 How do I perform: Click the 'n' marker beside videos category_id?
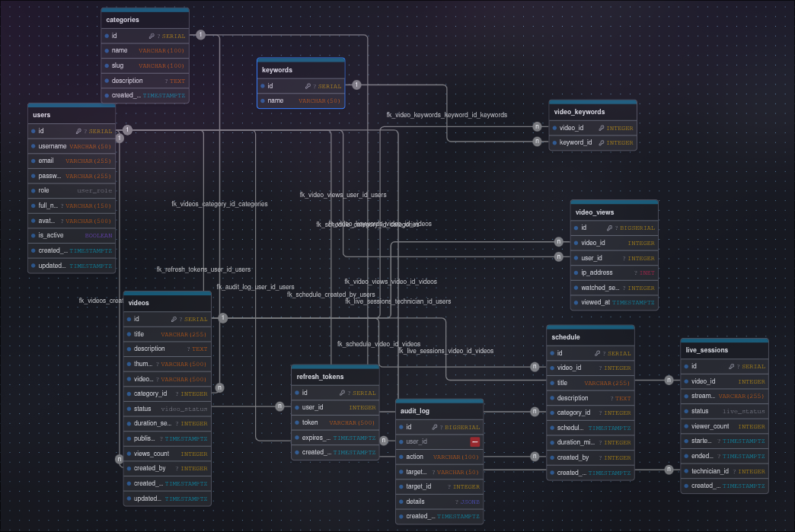point(219,387)
